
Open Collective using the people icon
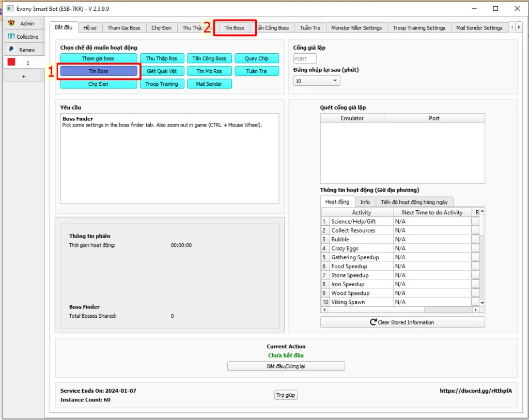click(10, 37)
